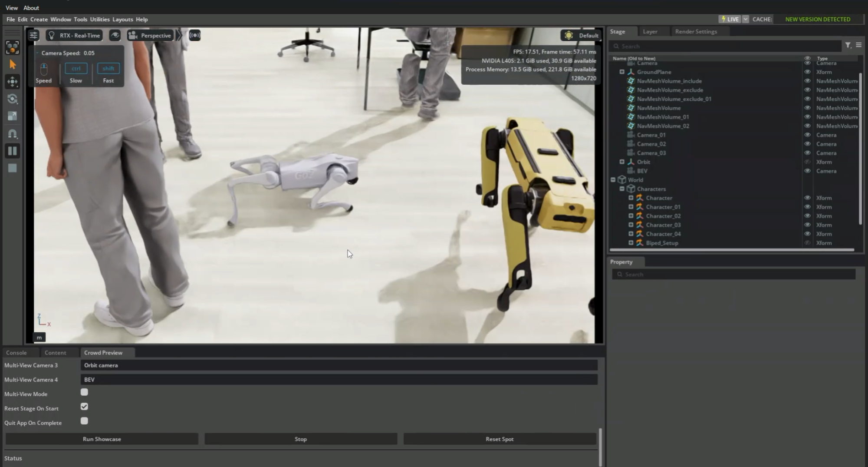Enable the Multi-View Mode checkbox
This screenshot has width=868, height=467.
84,392
